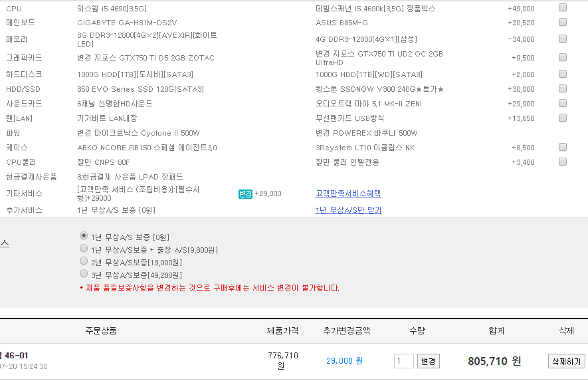Tick the 3Rsystem L710 case checkbox
Viewport: 588px width, 381px height.
(563, 147)
